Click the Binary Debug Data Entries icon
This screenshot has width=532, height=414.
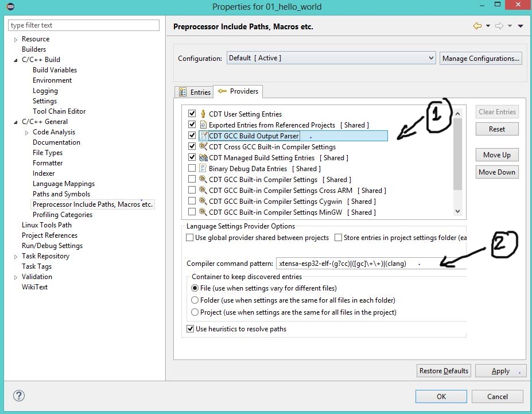203,169
